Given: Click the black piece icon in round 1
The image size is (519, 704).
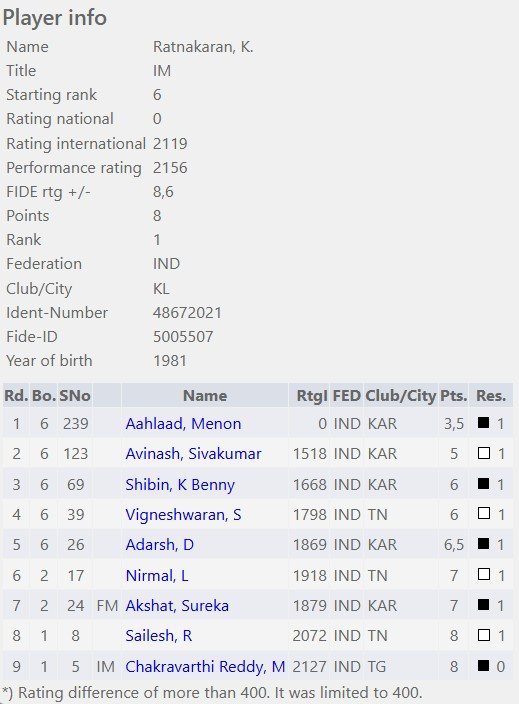Looking at the screenshot, I should [x=484, y=422].
